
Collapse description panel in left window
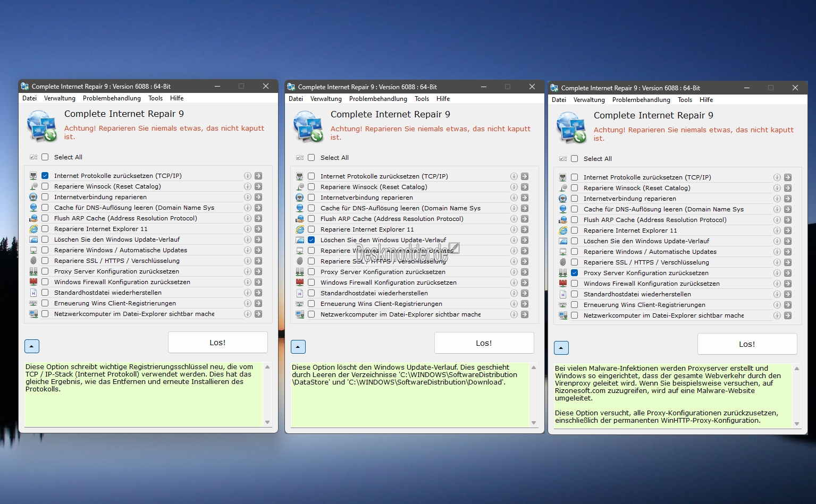[x=32, y=346]
